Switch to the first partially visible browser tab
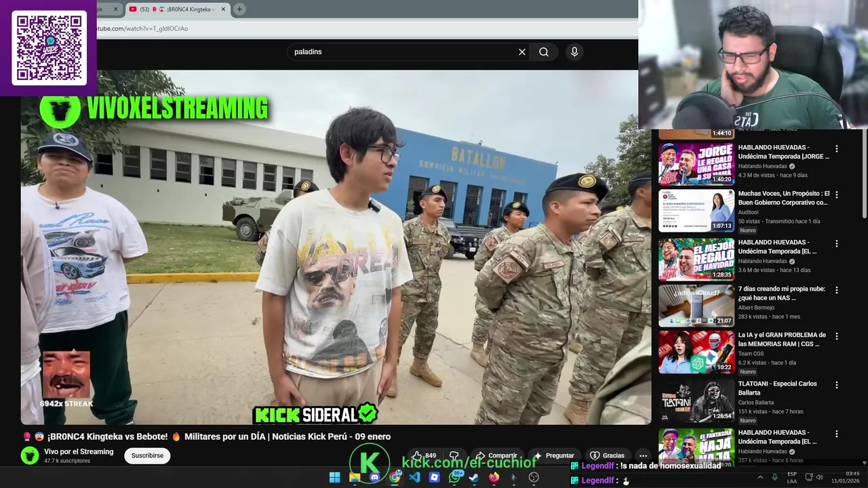This screenshot has width=868, height=488. pos(108,9)
